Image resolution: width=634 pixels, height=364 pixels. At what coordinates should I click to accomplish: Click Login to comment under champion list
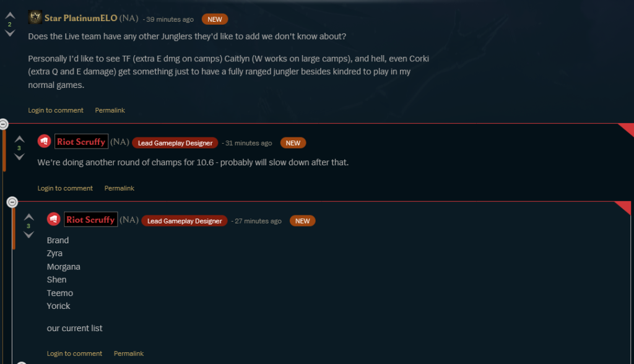74,353
